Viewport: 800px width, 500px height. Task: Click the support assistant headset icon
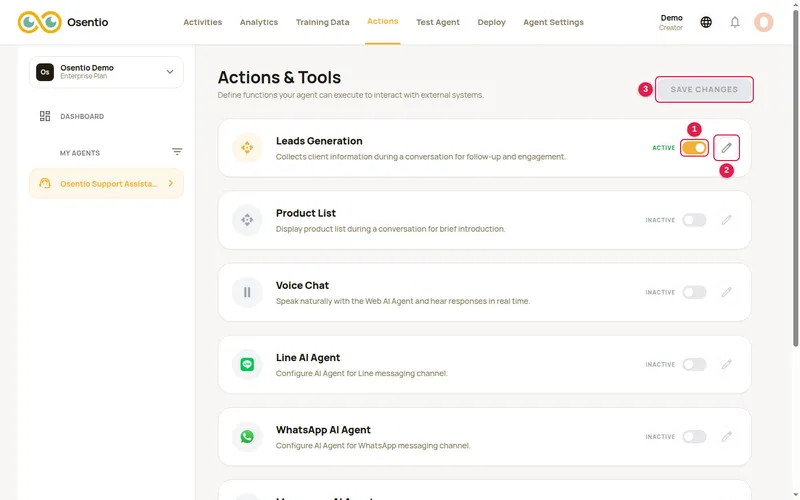point(45,183)
